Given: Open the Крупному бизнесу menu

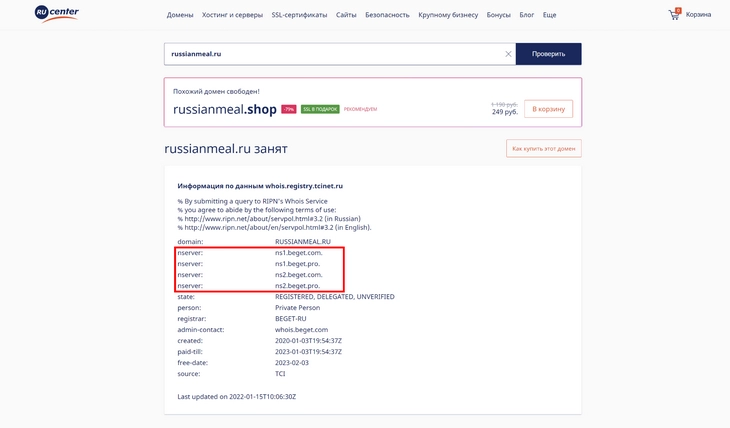Looking at the screenshot, I should coord(448,15).
